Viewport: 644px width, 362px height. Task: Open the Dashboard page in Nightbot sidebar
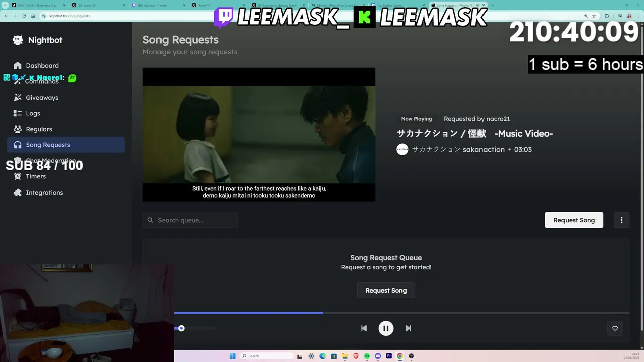point(66,66)
